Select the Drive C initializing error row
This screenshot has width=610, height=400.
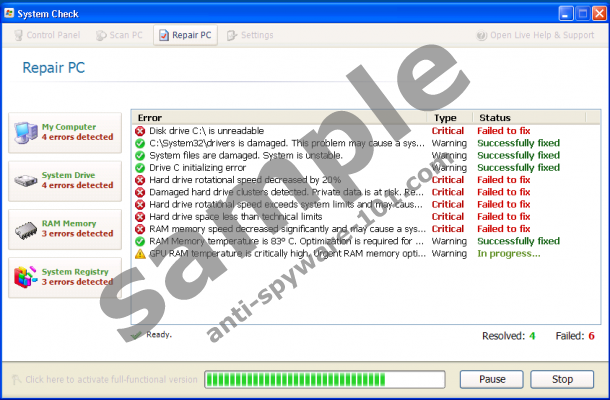click(280, 168)
